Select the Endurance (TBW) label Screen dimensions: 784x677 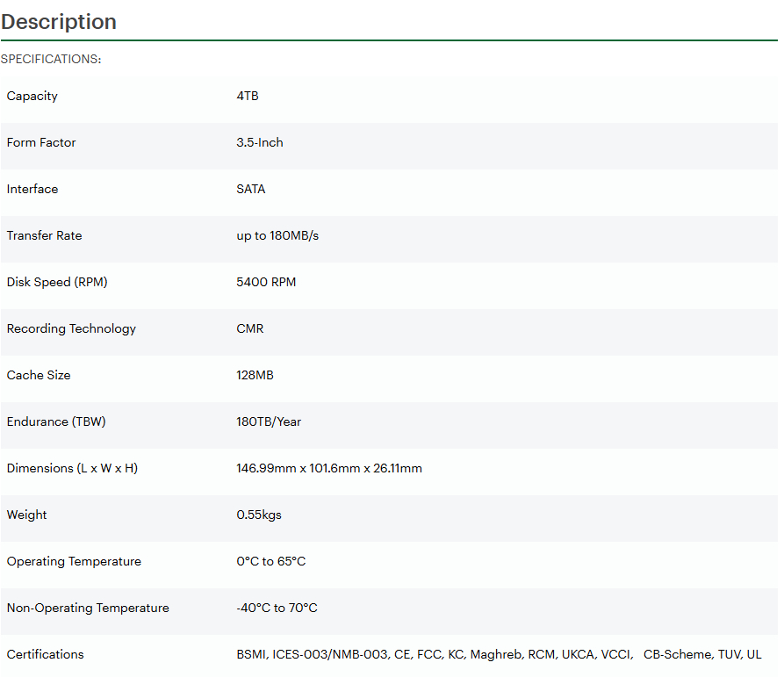click(x=56, y=422)
